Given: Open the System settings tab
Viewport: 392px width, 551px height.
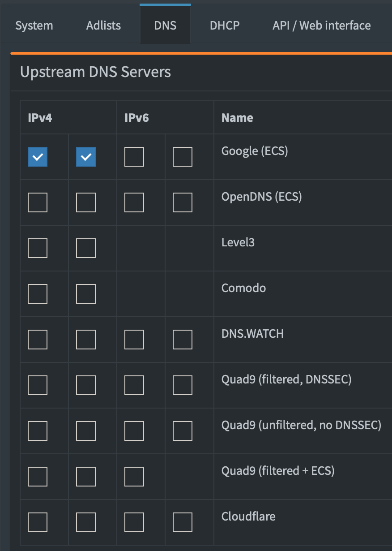Looking at the screenshot, I should (34, 26).
